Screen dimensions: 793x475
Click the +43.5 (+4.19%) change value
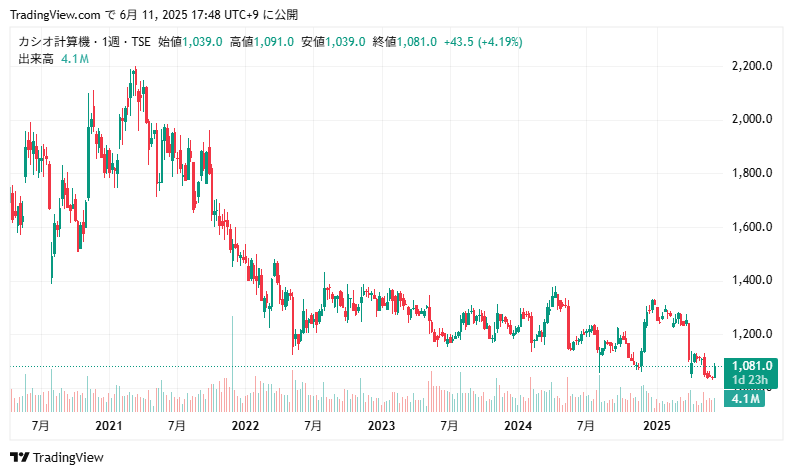coord(483,41)
